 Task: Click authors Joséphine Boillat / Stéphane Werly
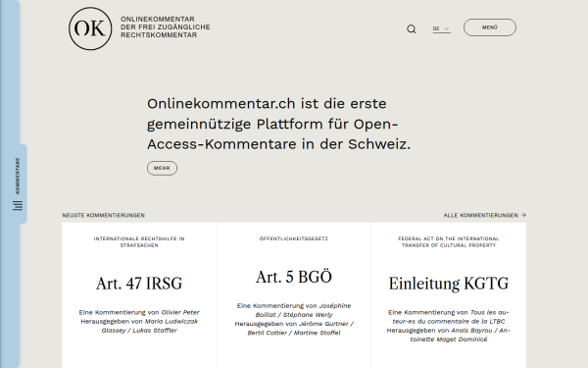click(303, 310)
